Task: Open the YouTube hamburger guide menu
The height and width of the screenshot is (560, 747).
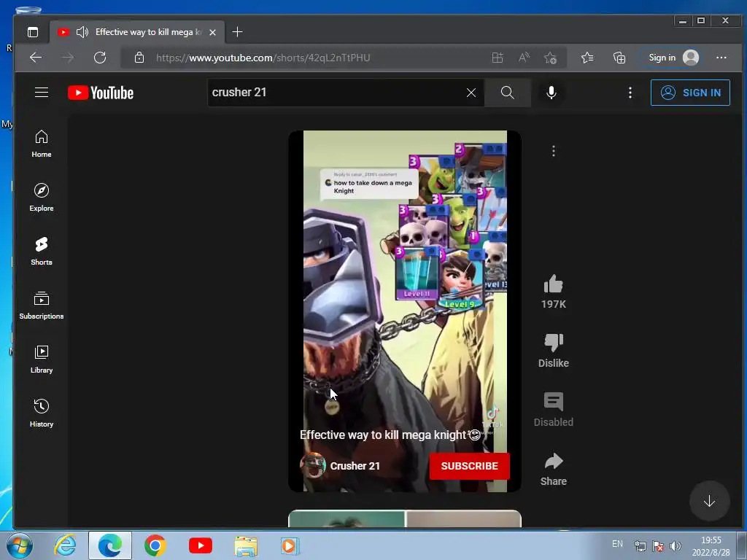Action: click(42, 93)
